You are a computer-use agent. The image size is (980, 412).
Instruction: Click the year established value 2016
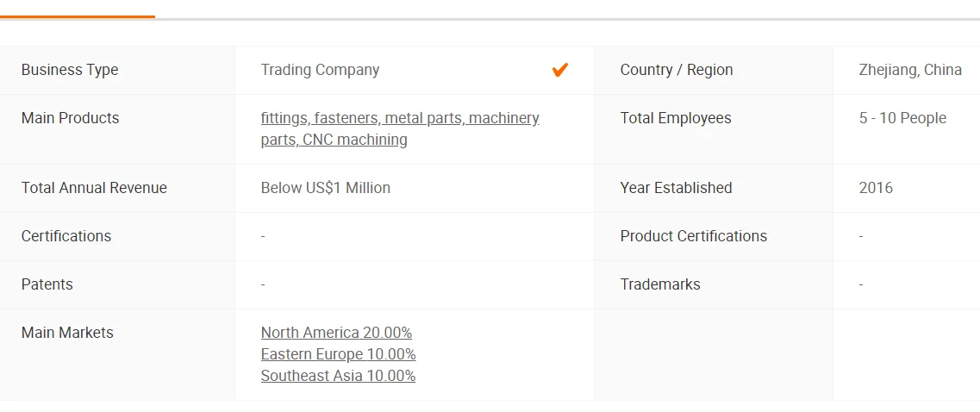click(x=876, y=188)
